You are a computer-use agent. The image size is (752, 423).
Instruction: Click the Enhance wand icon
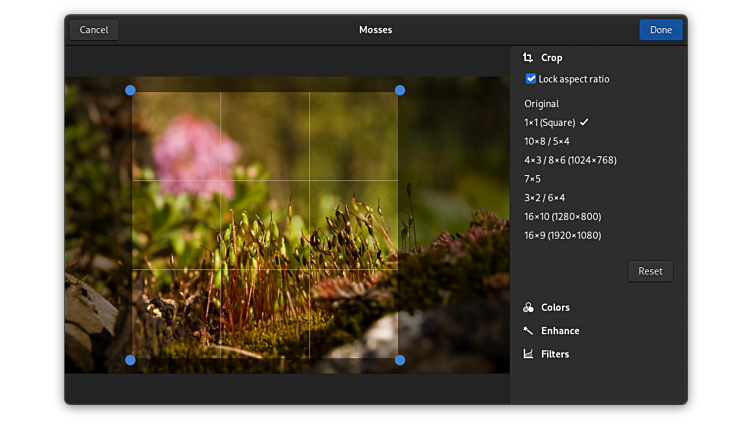point(528,331)
